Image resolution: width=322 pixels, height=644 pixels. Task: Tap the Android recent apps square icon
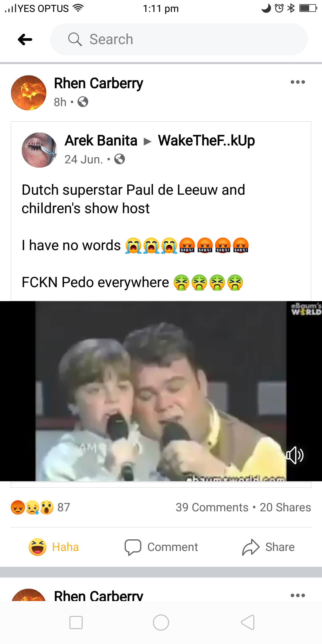[x=76, y=623]
